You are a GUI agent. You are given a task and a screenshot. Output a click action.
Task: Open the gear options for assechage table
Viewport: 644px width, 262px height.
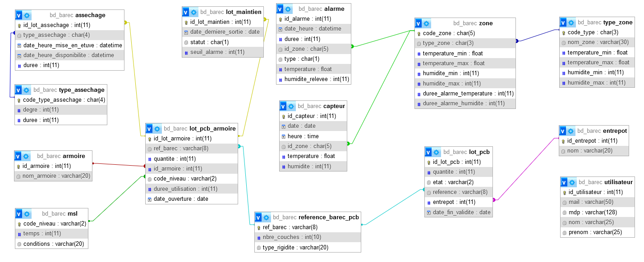click(x=27, y=15)
